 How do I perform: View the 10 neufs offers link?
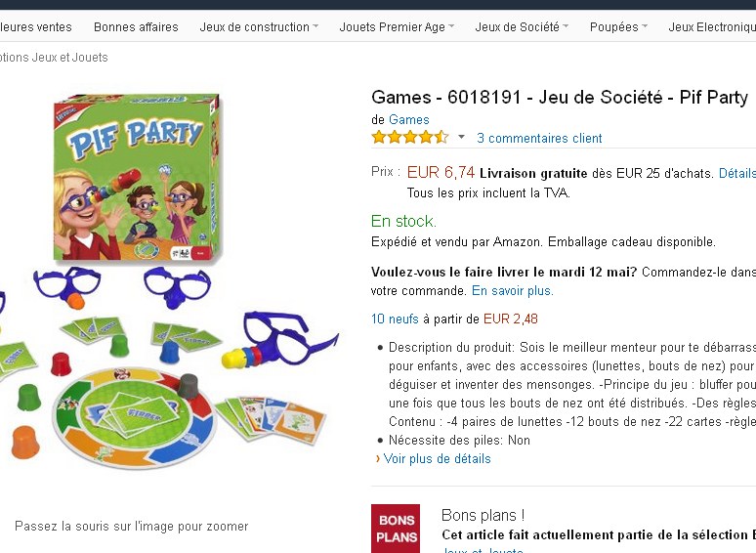395,319
